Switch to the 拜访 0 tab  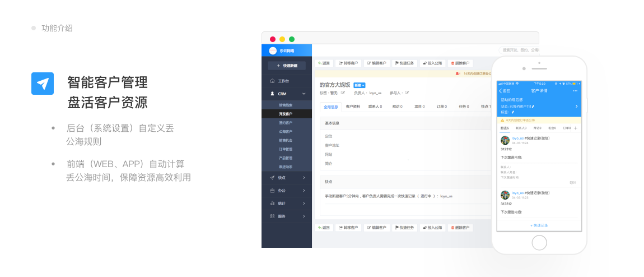point(396,107)
